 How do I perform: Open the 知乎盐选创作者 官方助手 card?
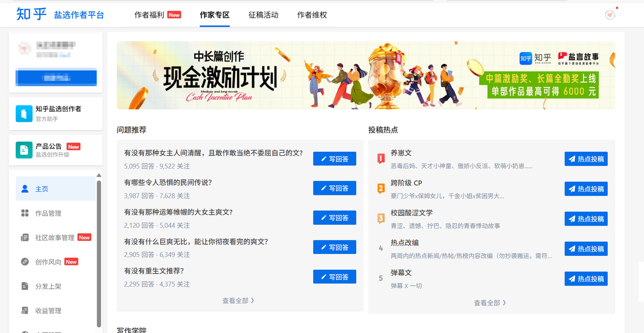(56, 113)
